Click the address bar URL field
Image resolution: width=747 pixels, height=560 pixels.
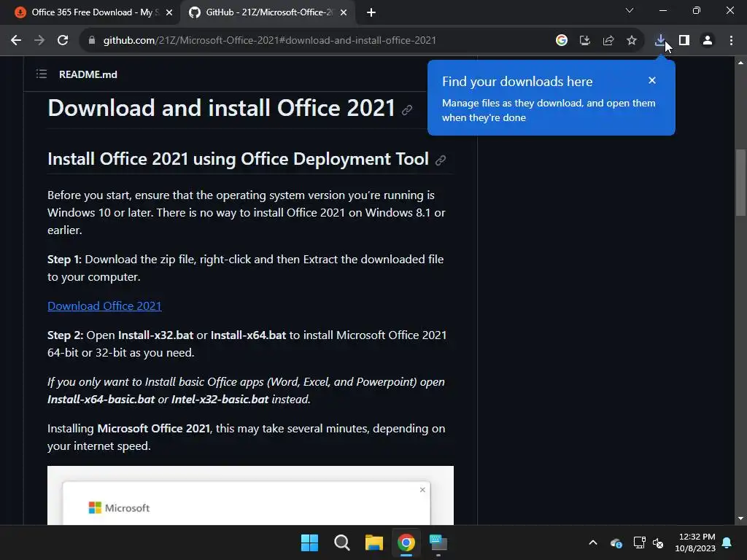[269, 41]
